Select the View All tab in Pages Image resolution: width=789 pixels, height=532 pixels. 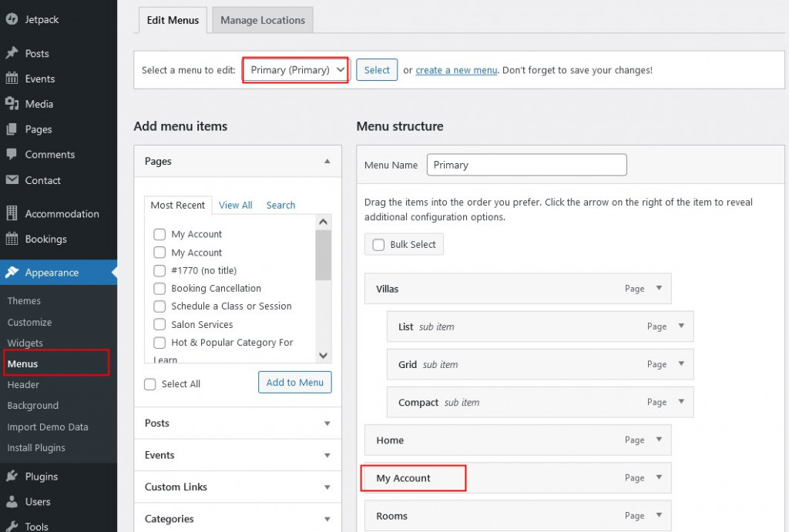(x=235, y=205)
